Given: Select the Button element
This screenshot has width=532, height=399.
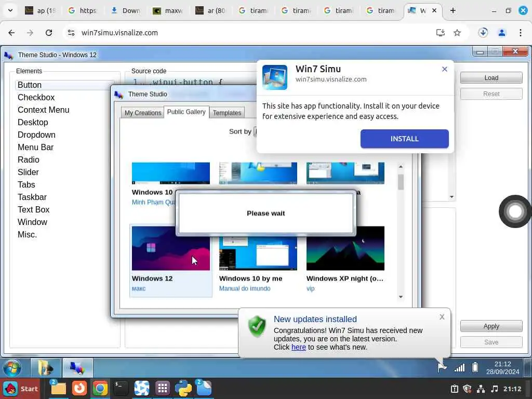Looking at the screenshot, I should pos(64,85).
